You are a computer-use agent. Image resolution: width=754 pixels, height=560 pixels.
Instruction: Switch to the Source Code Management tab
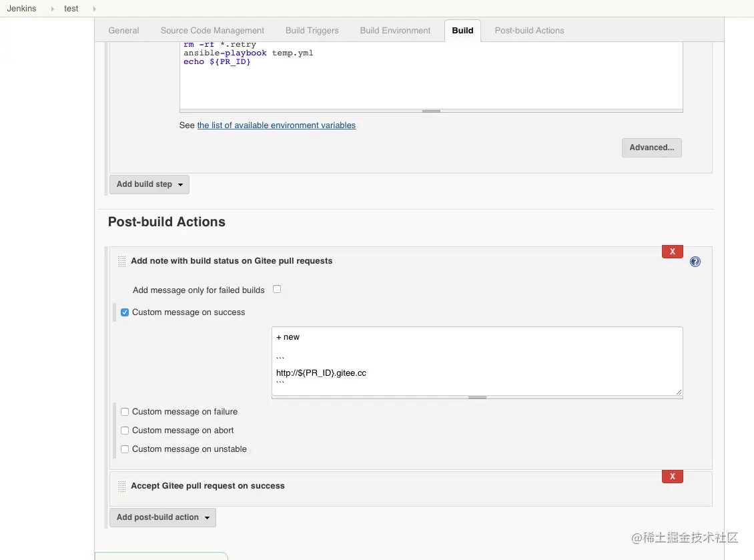point(212,31)
